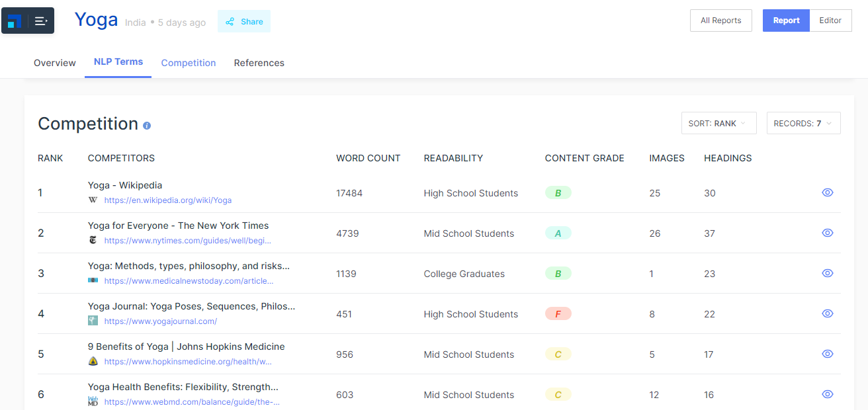Click word count value 1139
Screen dimensions: 868x410
coord(347,274)
